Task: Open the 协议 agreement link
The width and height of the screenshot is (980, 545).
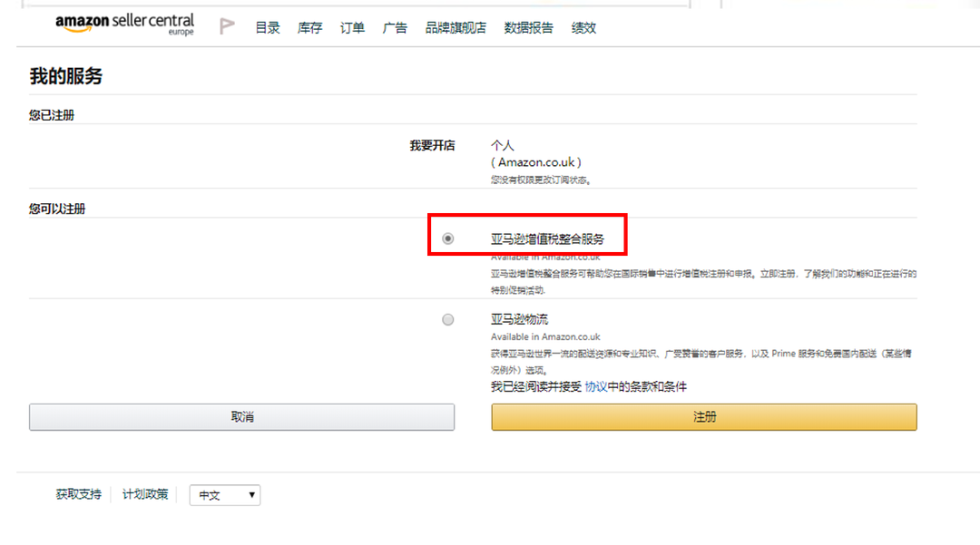Action: pyautogui.click(x=595, y=386)
